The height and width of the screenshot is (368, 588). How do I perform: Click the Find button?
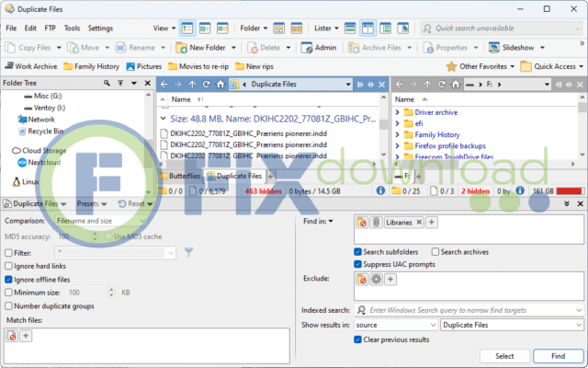(x=558, y=355)
